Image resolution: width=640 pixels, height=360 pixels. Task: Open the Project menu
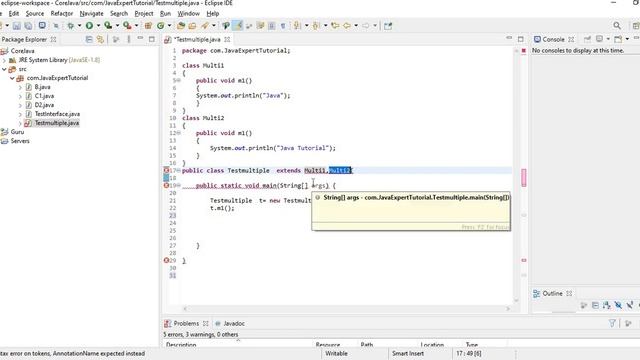(x=144, y=13)
